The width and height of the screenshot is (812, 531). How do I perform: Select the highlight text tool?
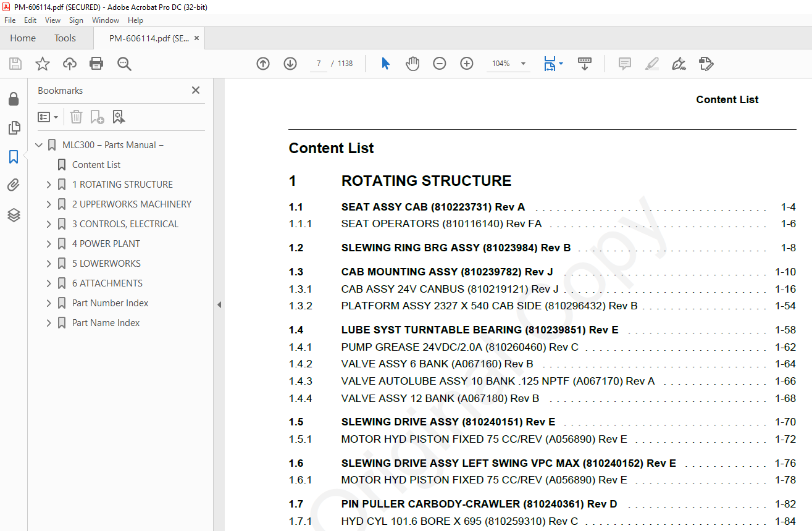(652, 64)
